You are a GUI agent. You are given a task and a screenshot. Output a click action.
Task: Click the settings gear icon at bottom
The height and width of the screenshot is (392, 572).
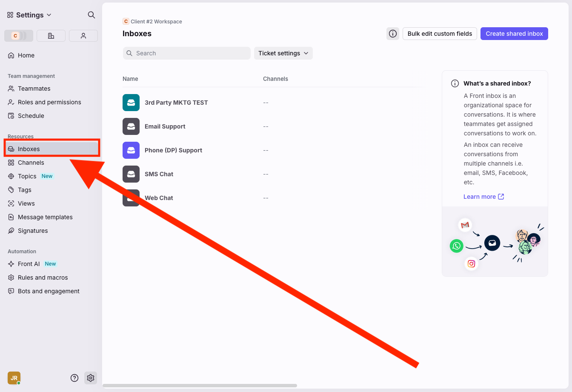pyautogui.click(x=90, y=378)
